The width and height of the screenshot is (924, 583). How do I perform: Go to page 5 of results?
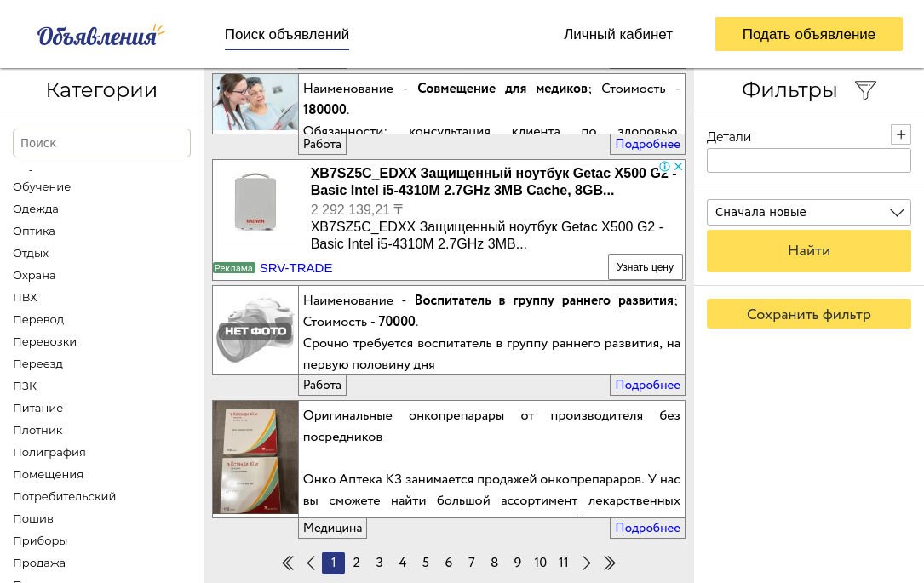(426, 563)
